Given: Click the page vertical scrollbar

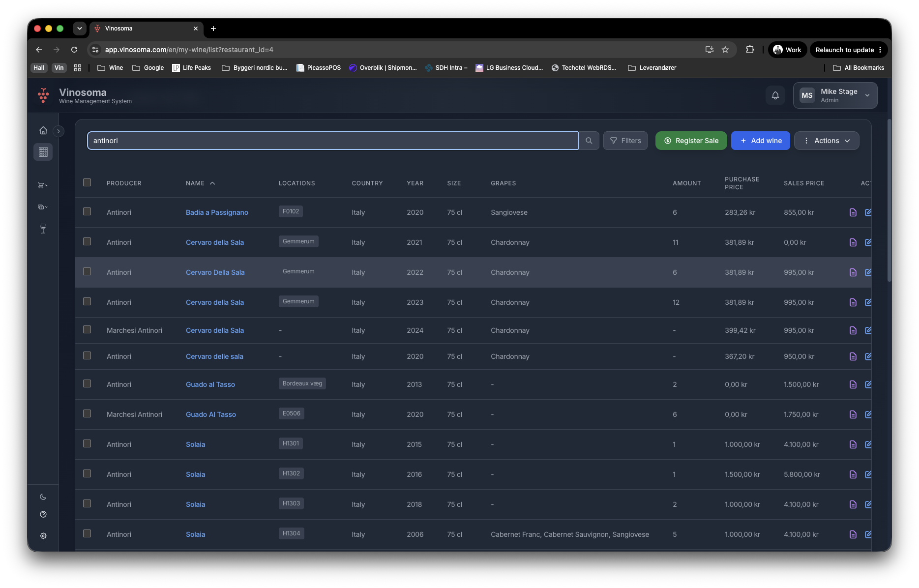Looking at the screenshot, I should pos(889,201).
